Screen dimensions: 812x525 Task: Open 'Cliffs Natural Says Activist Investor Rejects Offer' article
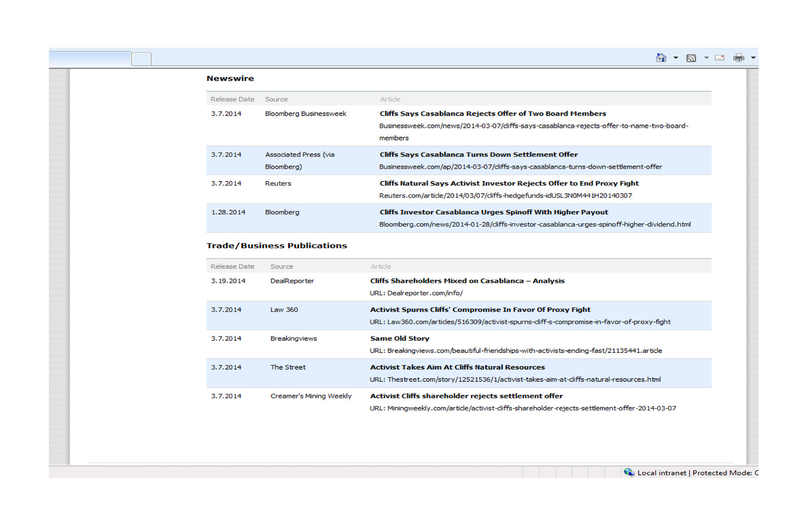[x=509, y=183]
